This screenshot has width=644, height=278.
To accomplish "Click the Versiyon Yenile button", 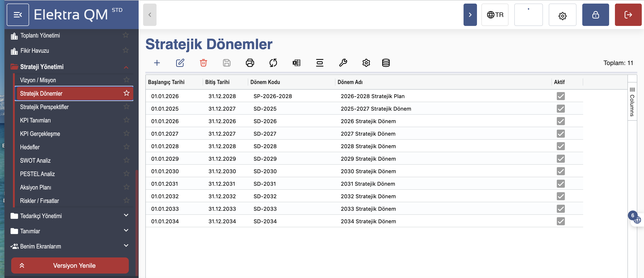I will (70, 265).
